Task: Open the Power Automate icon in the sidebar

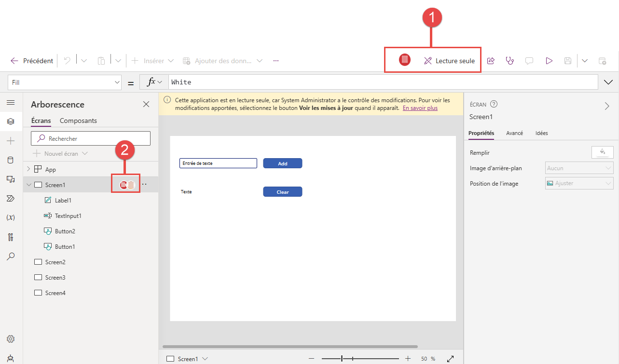Action: [11, 198]
